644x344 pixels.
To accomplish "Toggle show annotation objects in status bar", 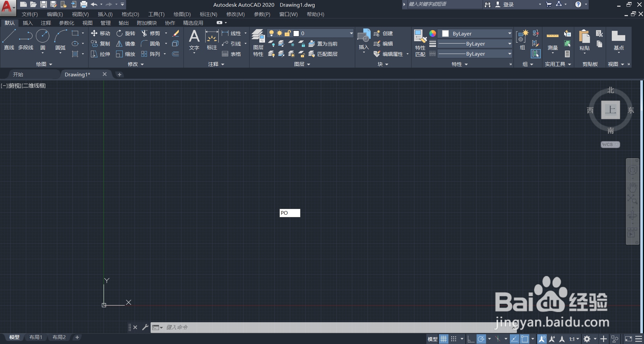I will click(x=542, y=339).
